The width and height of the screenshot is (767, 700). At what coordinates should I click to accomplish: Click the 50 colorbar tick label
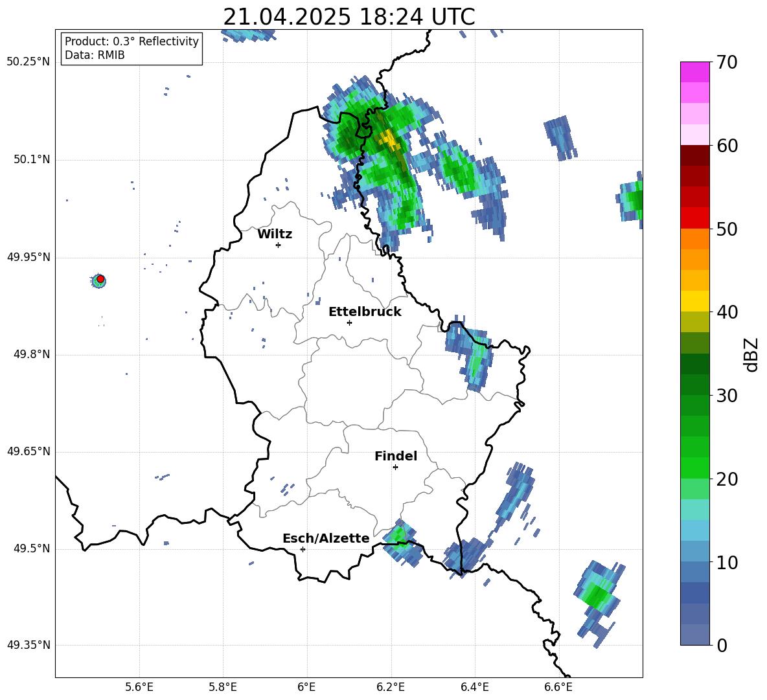[x=727, y=229]
